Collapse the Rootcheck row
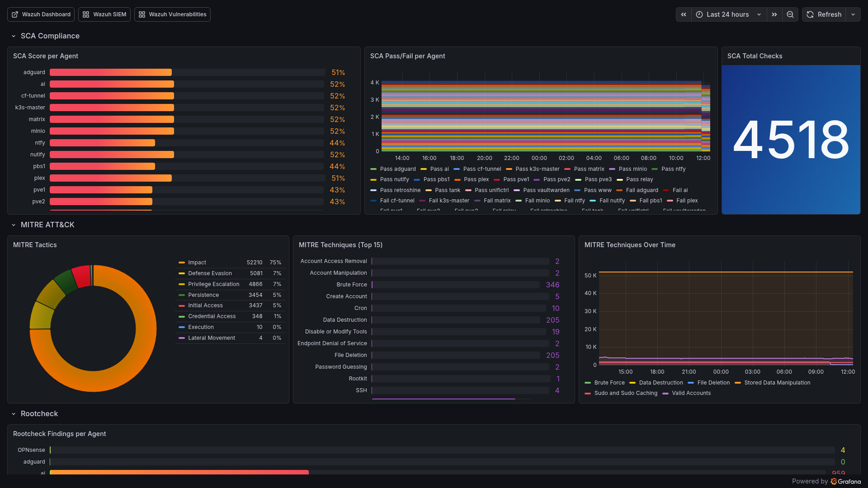 (14, 414)
